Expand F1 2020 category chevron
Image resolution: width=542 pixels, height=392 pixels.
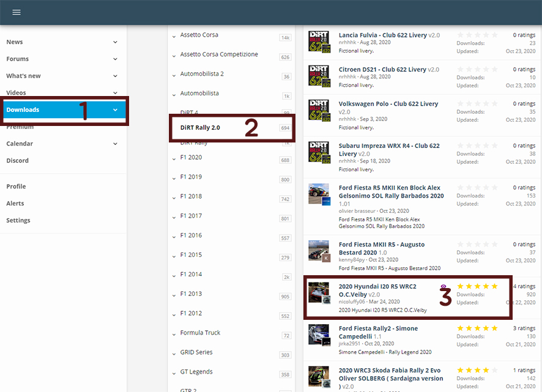click(174, 159)
